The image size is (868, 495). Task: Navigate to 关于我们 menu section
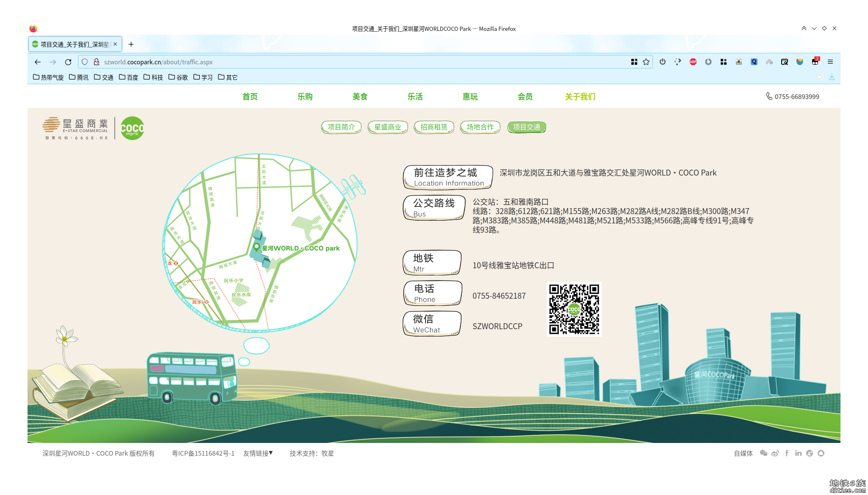[x=580, y=96]
